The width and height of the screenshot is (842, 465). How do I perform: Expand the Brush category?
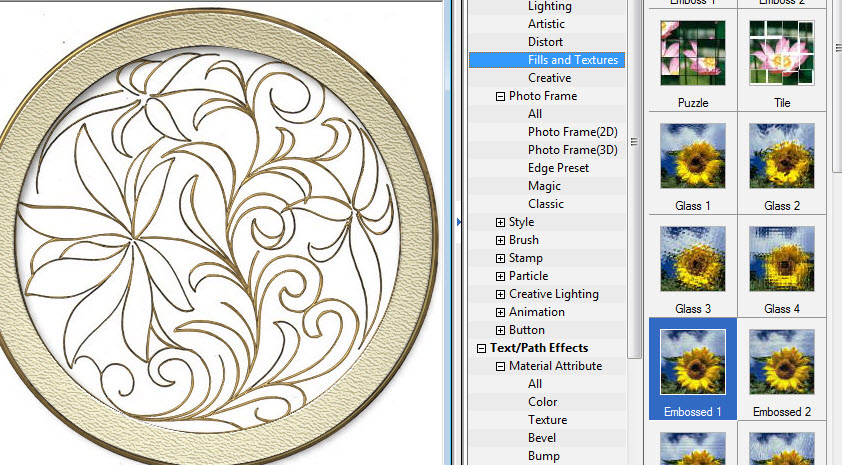coord(500,240)
